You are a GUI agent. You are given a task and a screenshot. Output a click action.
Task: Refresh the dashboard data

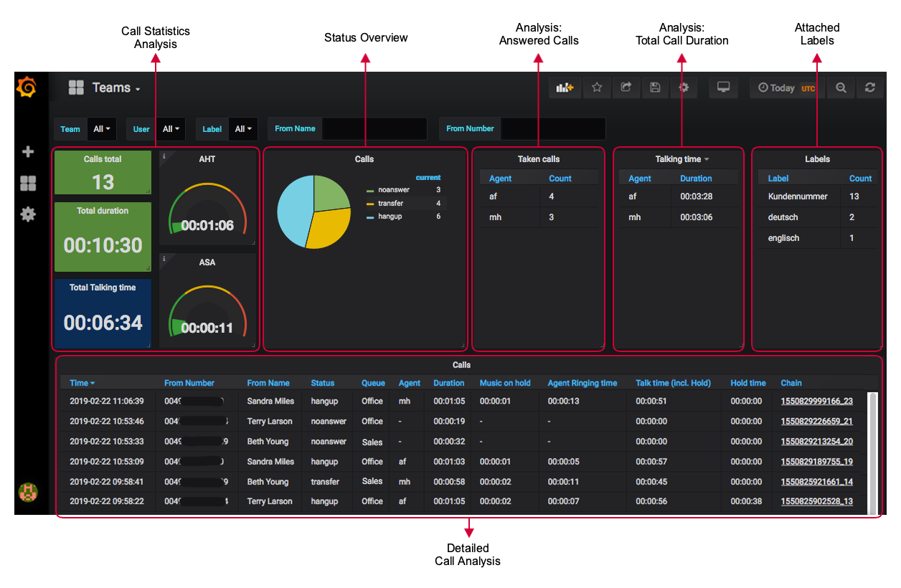[870, 87]
